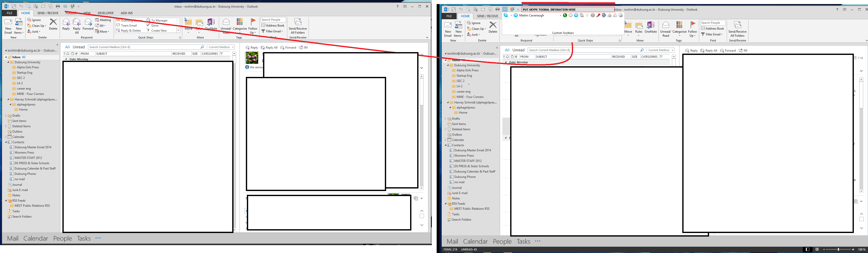The image size is (868, 253).
Task: Click Meeting in left window's Respond group
Action: click(103, 20)
